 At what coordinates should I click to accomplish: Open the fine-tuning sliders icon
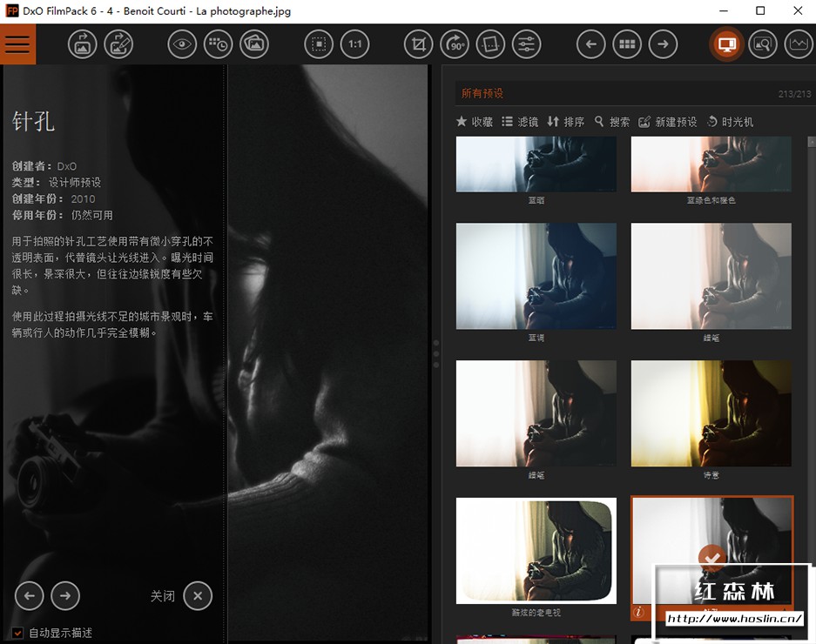(528, 44)
